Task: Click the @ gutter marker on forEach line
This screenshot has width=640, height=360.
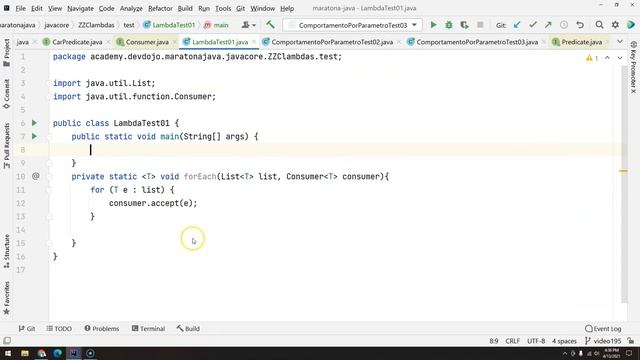Action: click(x=36, y=176)
